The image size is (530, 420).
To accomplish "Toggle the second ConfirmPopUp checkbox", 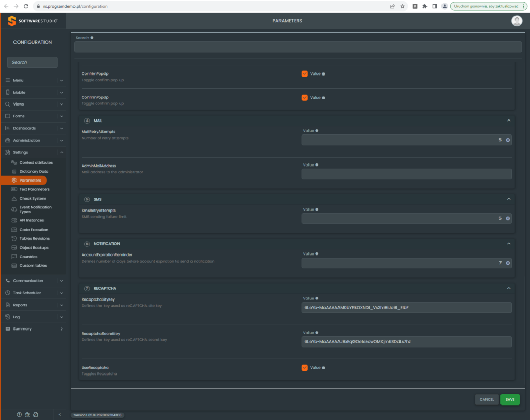I will tap(305, 97).
